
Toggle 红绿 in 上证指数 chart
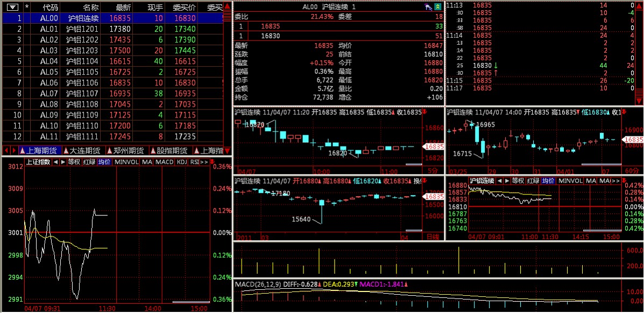point(89,162)
